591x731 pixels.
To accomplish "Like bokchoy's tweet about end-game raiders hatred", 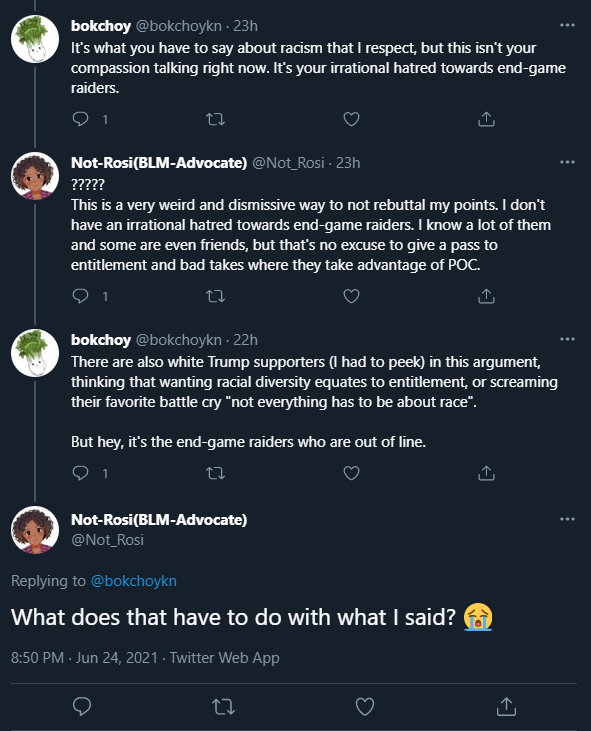I will pos(351,119).
